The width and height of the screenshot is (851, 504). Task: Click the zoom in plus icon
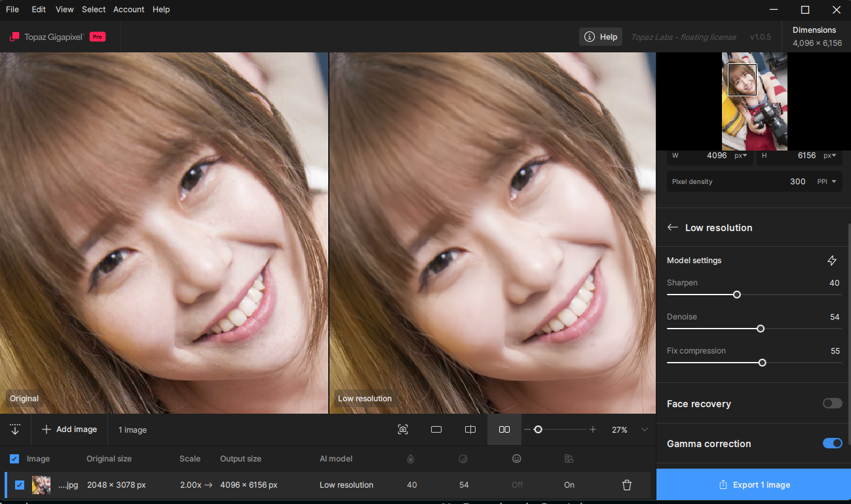593,429
